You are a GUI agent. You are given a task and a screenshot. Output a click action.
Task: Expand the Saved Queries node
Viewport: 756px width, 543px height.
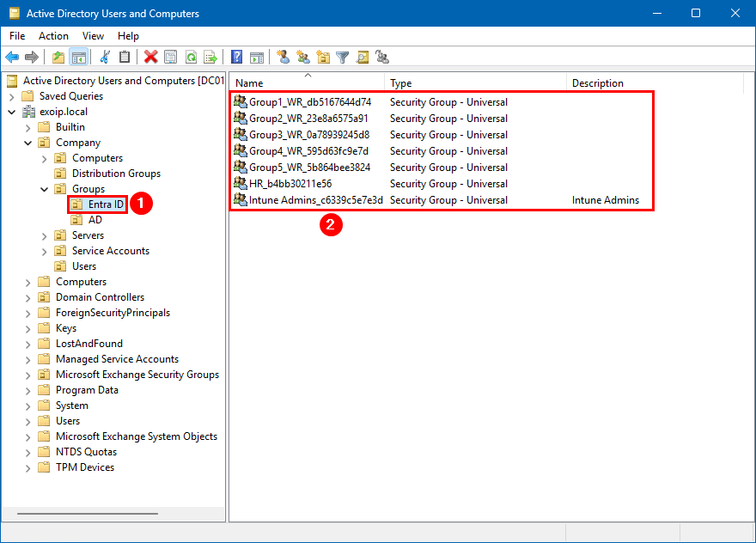(x=12, y=96)
